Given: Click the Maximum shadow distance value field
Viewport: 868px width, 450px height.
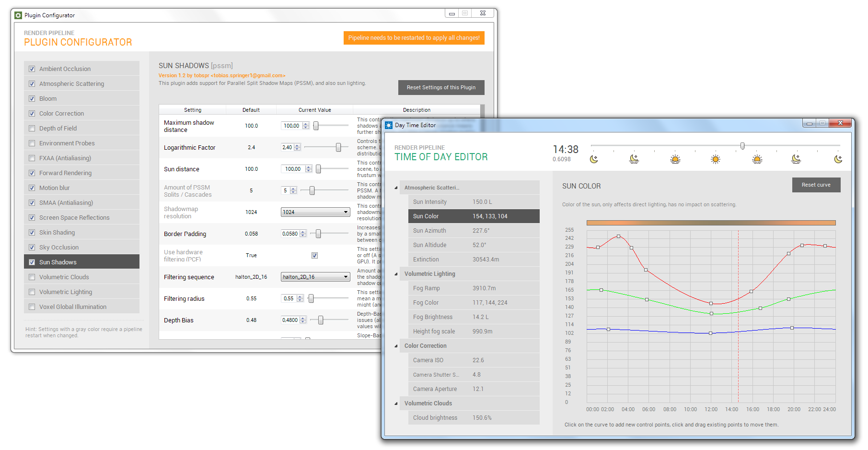Looking at the screenshot, I should (x=291, y=126).
